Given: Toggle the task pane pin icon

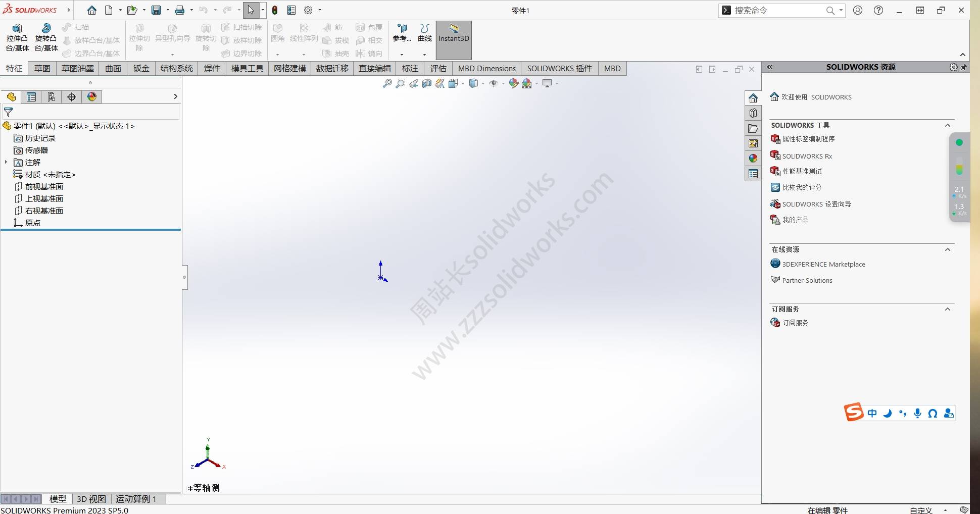Looking at the screenshot, I should 964,67.
